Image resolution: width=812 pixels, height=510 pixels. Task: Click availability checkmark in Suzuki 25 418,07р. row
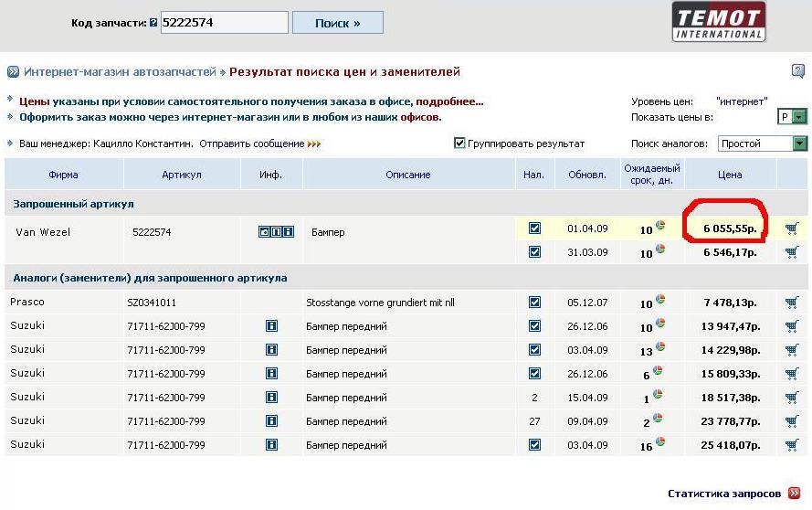coord(534,445)
